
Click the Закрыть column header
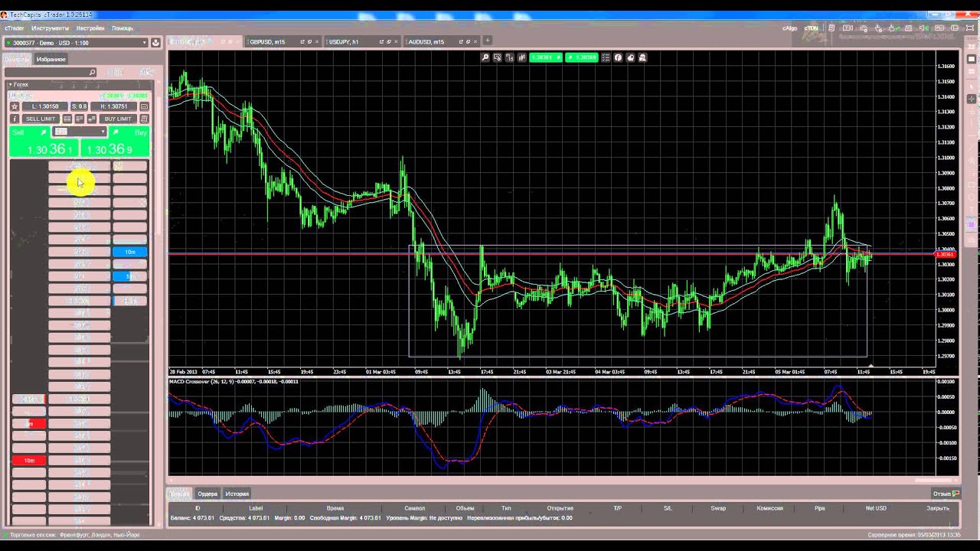pyautogui.click(x=938, y=508)
